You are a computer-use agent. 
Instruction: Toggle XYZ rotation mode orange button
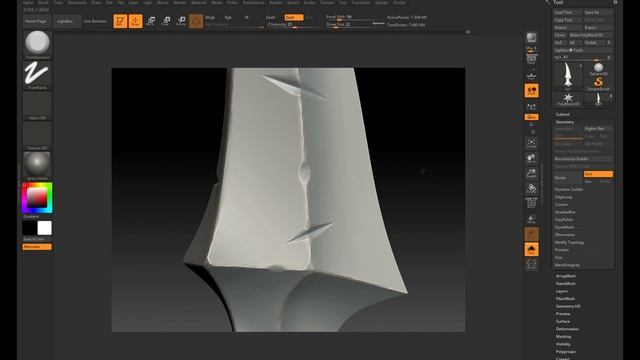(x=531, y=117)
